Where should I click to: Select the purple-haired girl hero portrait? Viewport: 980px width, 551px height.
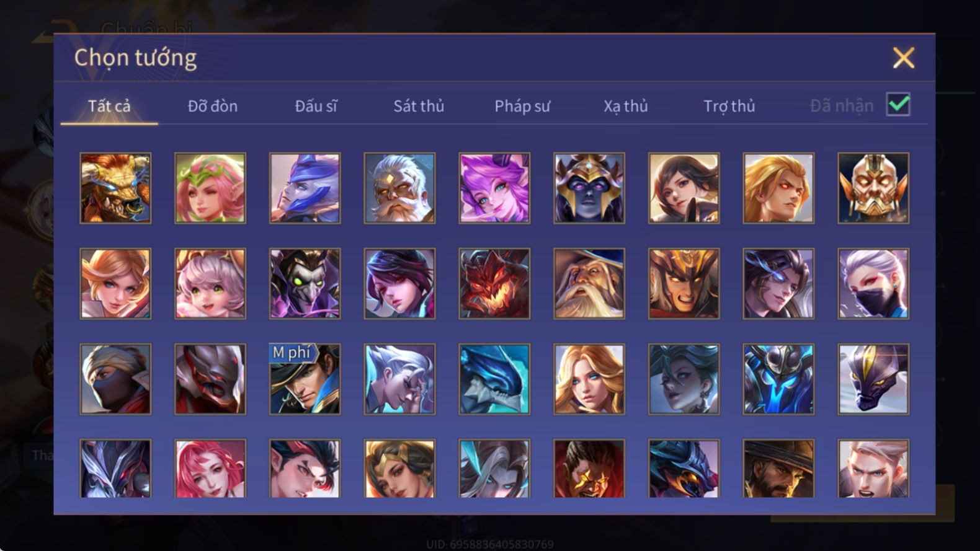(x=494, y=188)
